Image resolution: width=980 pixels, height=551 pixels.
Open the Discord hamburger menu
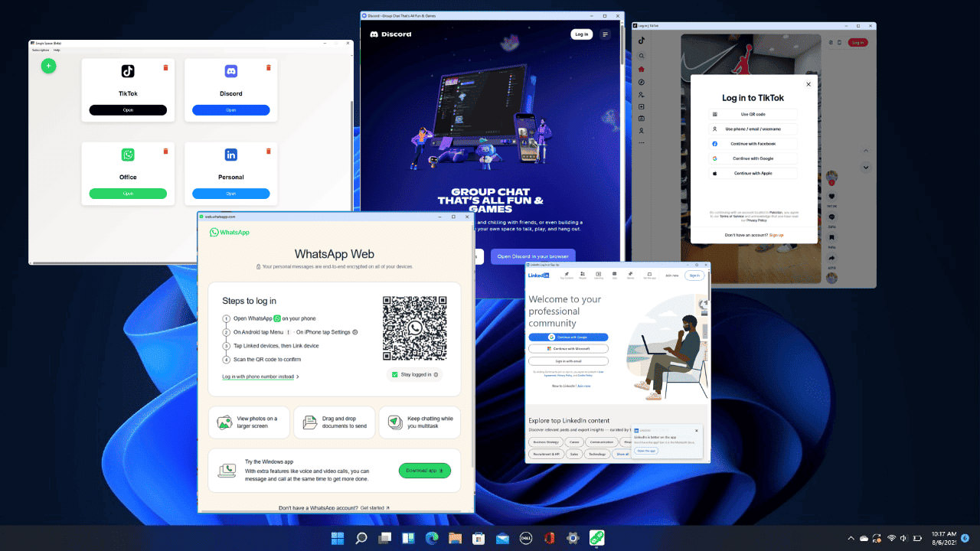pyautogui.click(x=605, y=34)
